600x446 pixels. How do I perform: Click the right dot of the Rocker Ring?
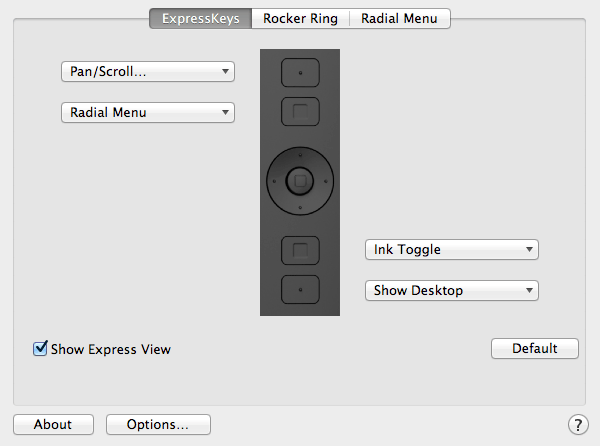(x=326, y=181)
